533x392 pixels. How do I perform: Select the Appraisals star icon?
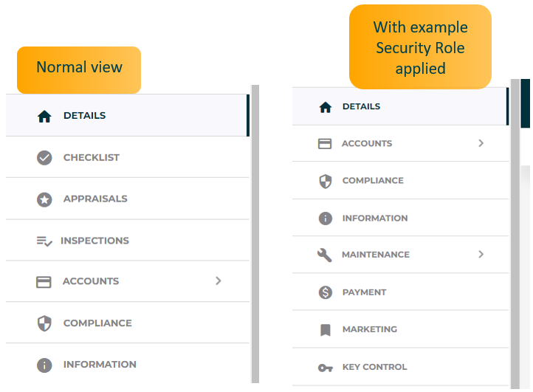coord(44,199)
